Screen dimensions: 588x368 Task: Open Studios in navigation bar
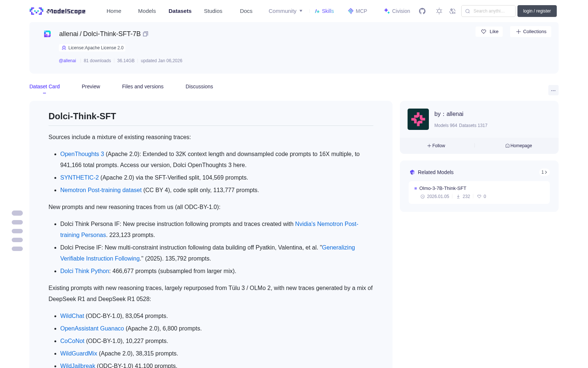pyautogui.click(x=213, y=11)
